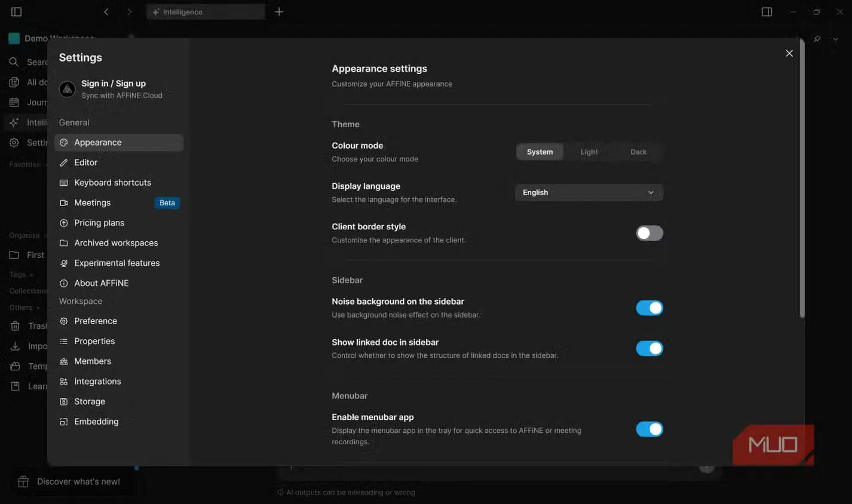
Task: Turn off Show linked doc in sidebar
Action: click(x=649, y=349)
